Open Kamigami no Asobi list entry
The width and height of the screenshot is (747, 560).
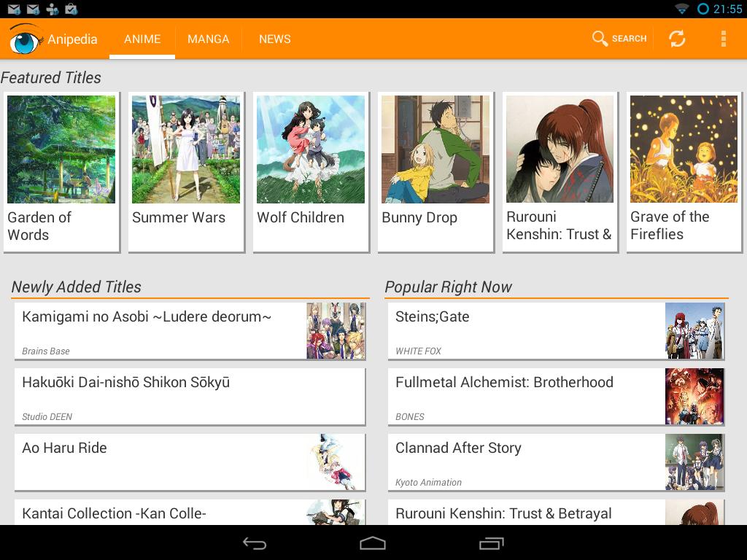click(x=190, y=331)
